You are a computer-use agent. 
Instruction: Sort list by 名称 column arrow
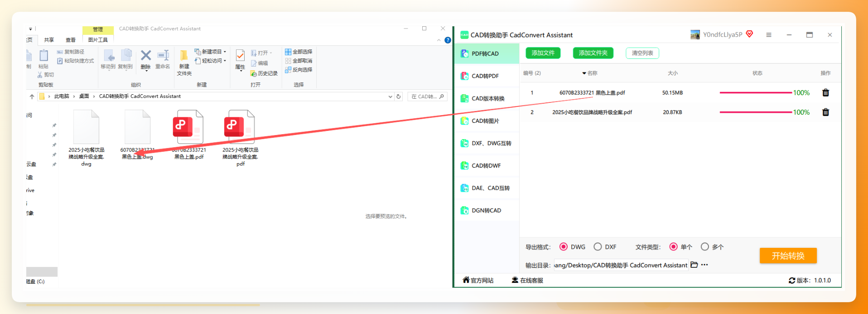(x=584, y=73)
